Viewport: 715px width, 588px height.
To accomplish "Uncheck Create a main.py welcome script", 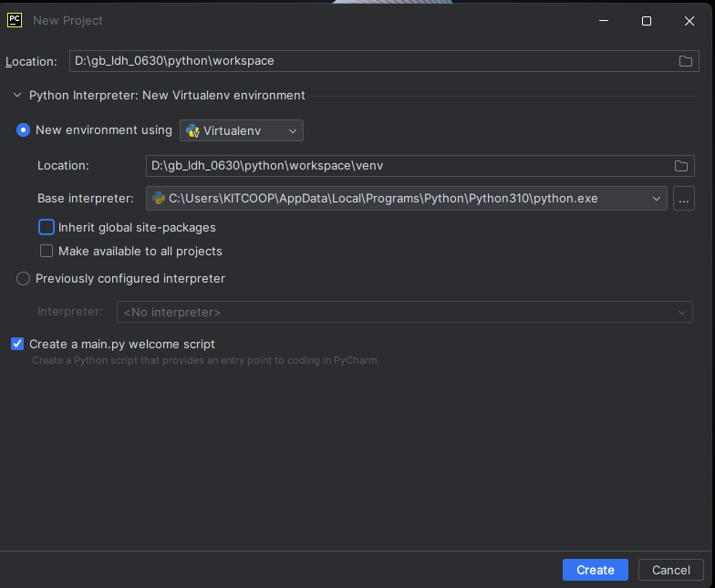I will tap(17, 344).
